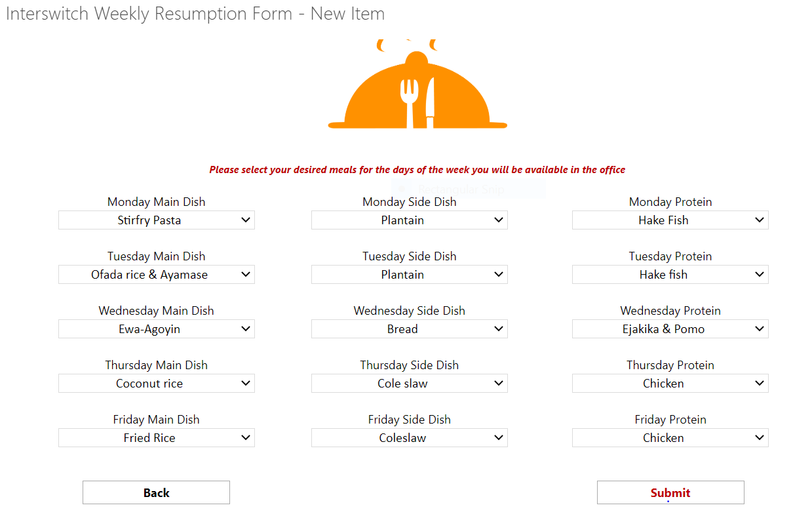
Task: Expand the Tuesday Side Dish dropdown
Action: [x=409, y=275]
